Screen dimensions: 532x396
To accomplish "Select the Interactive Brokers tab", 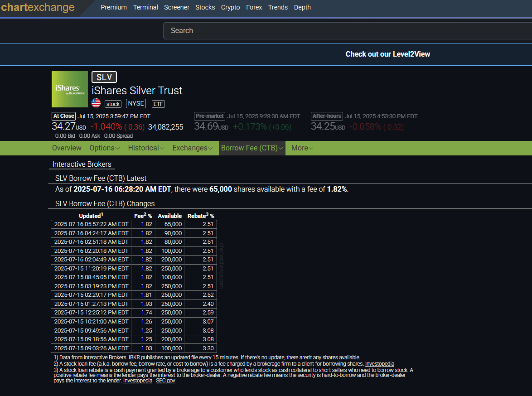I will [x=82, y=164].
